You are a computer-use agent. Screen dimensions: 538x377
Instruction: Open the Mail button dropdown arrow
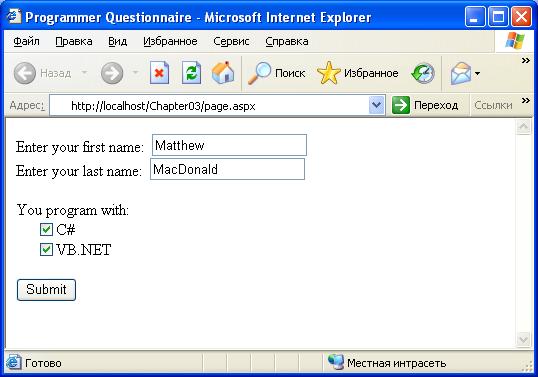click(x=478, y=73)
